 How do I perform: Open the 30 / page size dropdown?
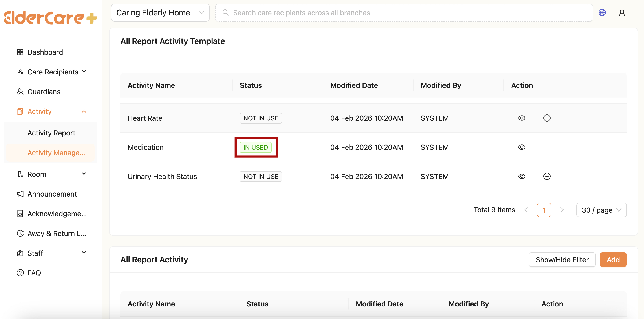(x=601, y=210)
